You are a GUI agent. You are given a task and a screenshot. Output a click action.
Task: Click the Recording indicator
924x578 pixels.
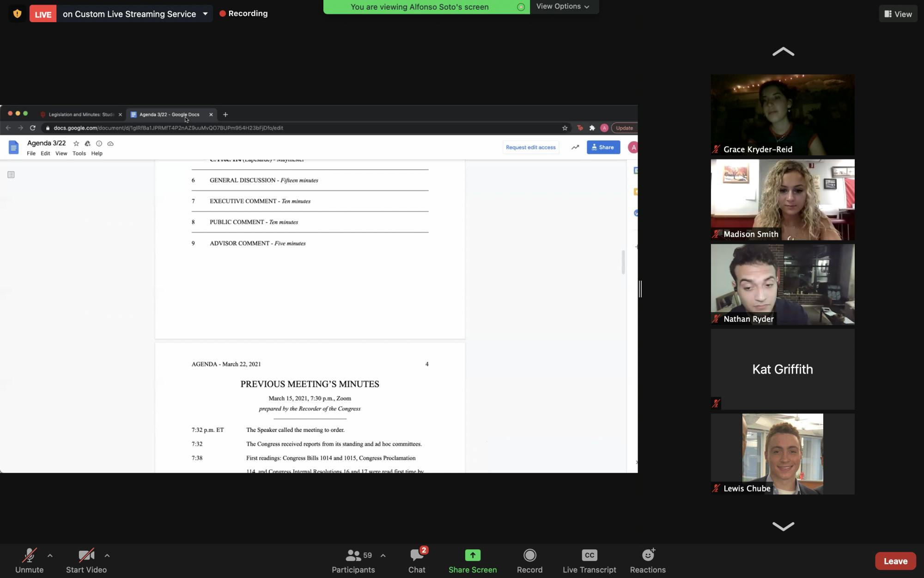pos(243,13)
